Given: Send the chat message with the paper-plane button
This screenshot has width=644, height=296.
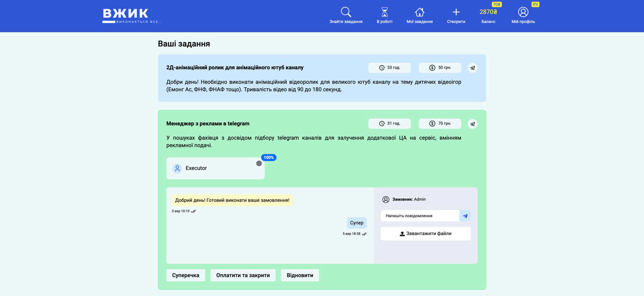Looking at the screenshot, I should pos(465,216).
